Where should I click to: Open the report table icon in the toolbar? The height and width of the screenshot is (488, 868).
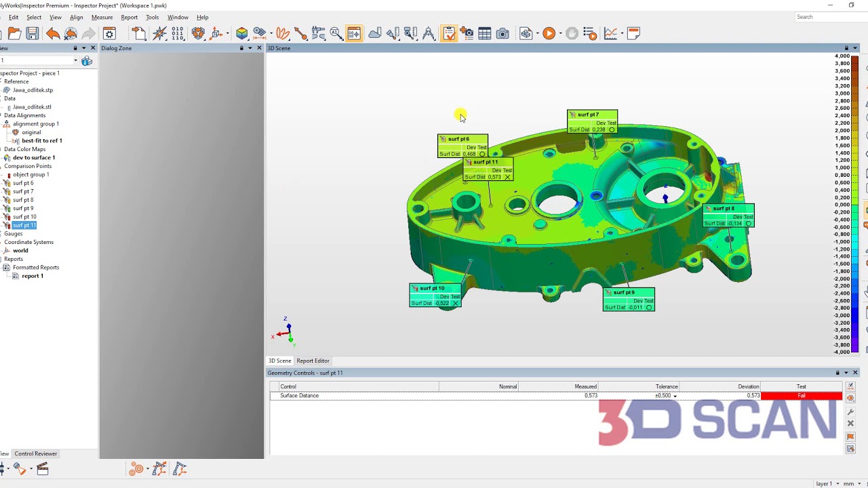pos(484,33)
